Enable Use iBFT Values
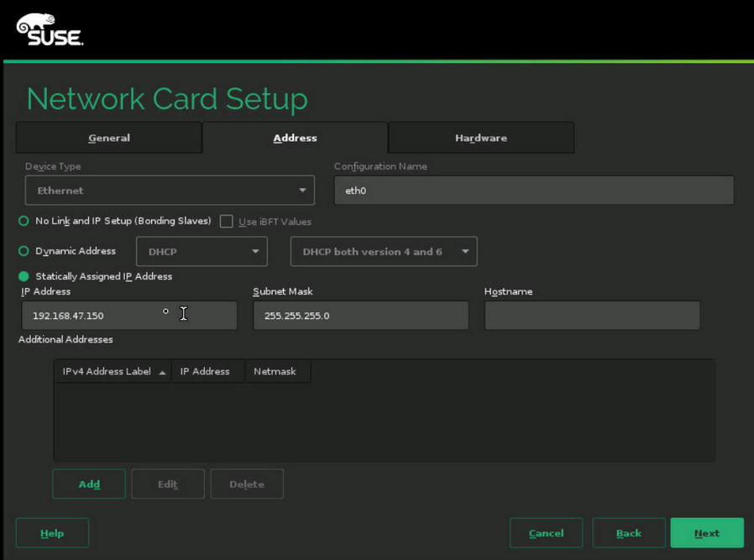The height and width of the screenshot is (560, 754). tap(226, 221)
